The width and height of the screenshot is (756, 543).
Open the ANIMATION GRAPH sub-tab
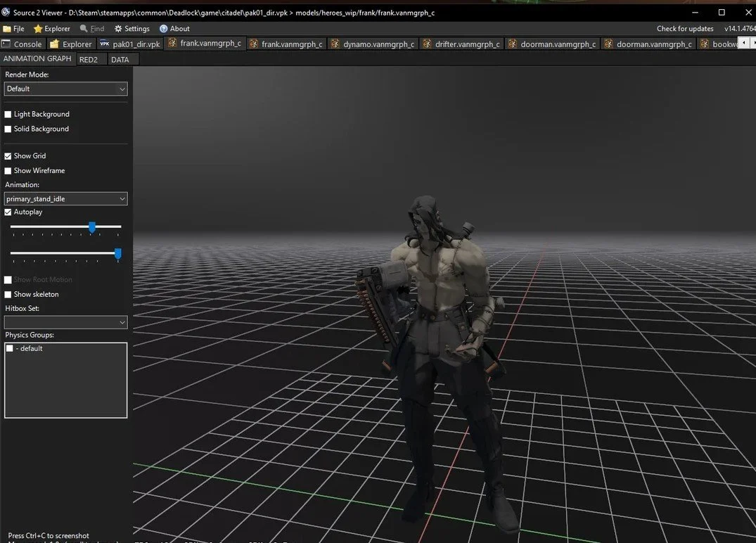point(37,58)
